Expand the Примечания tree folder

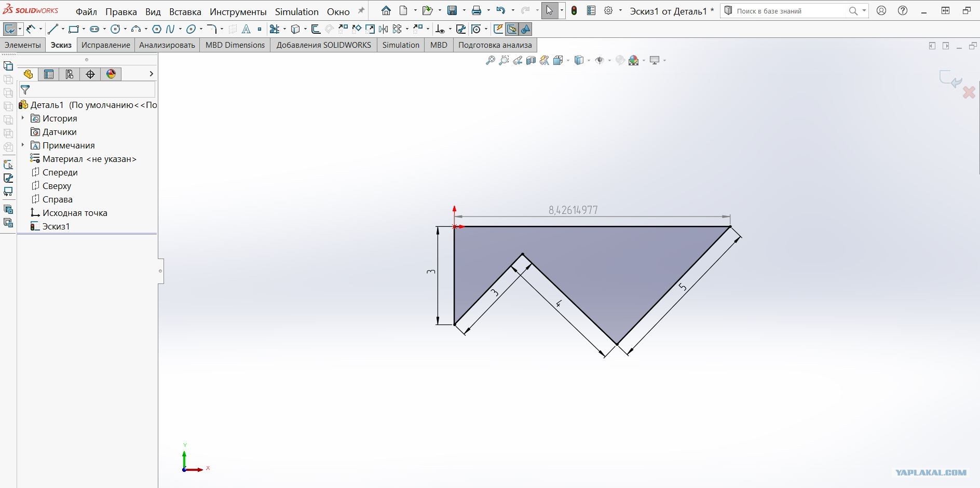point(23,145)
